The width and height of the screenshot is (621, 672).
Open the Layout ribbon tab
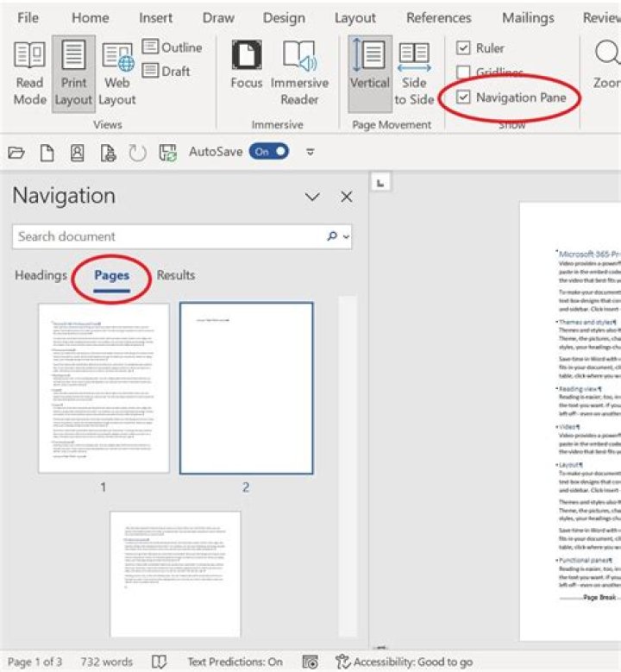tap(354, 17)
